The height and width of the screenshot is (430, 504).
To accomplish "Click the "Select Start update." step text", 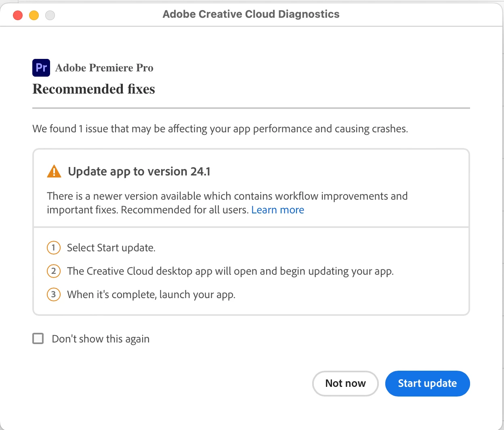I will (x=111, y=248).
